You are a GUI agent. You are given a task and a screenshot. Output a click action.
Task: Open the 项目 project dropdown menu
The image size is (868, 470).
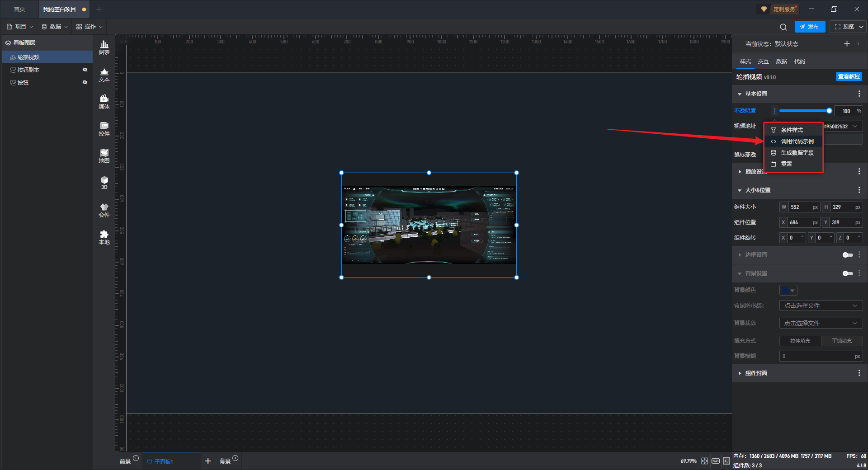tap(20, 27)
